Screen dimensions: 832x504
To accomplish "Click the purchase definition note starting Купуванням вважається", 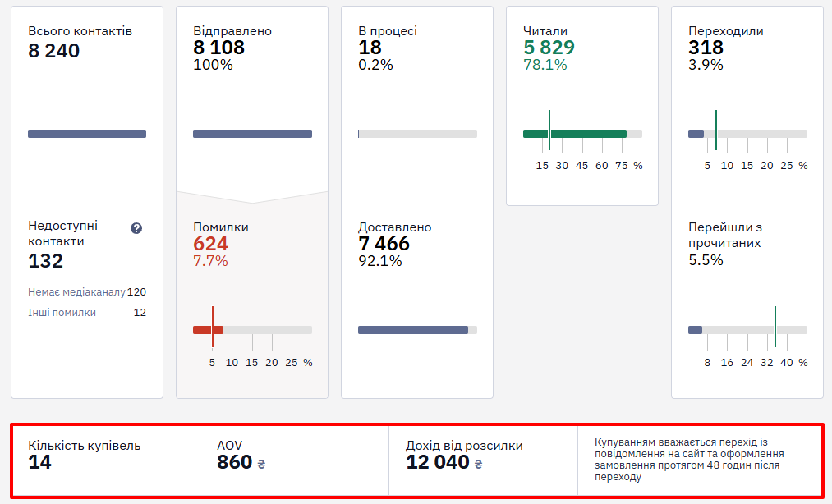I will (689, 460).
